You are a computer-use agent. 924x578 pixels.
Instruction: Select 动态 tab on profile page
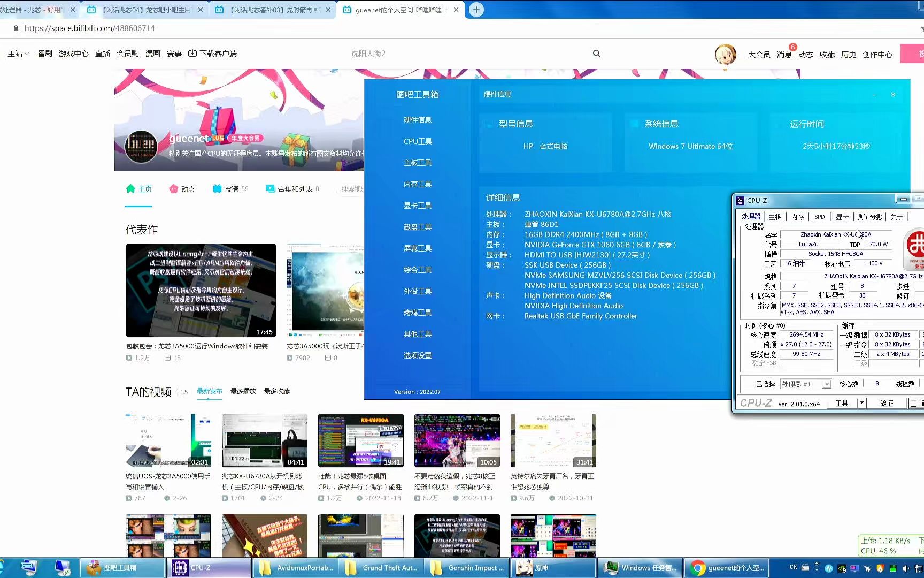[182, 189]
